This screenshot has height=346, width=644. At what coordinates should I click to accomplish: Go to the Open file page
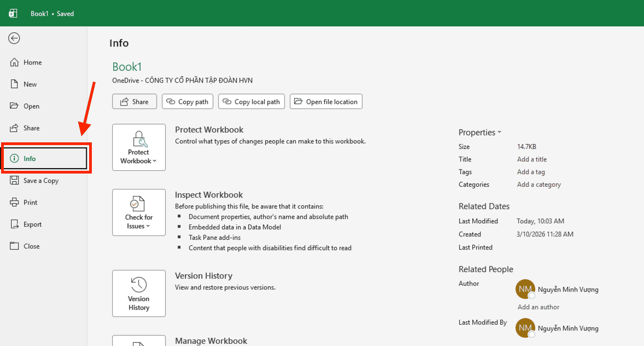tap(31, 106)
